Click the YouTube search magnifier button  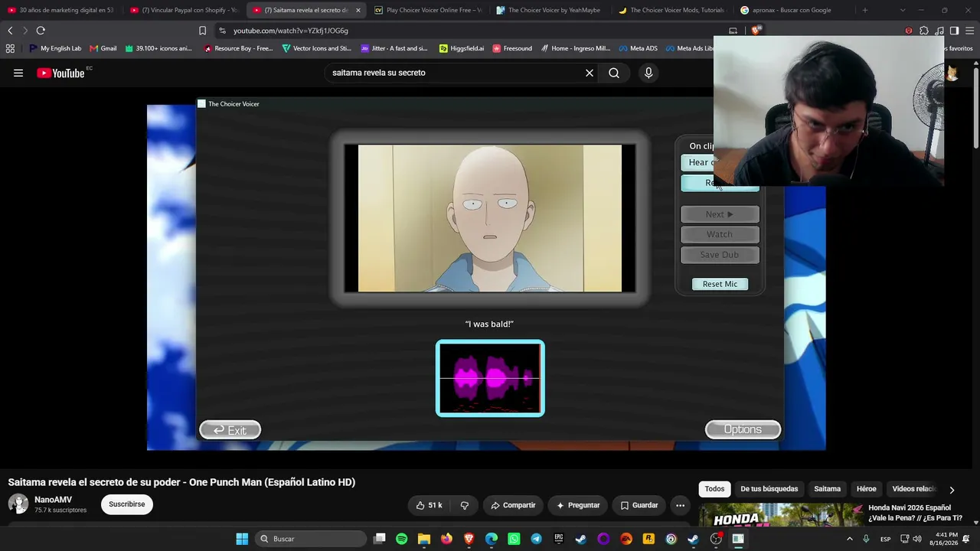pos(614,73)
